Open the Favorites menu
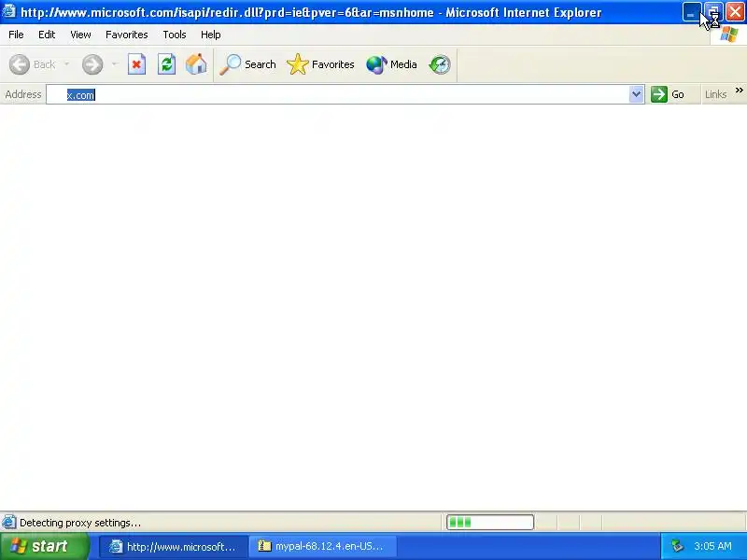747x560 pixels. coord(127,35)
